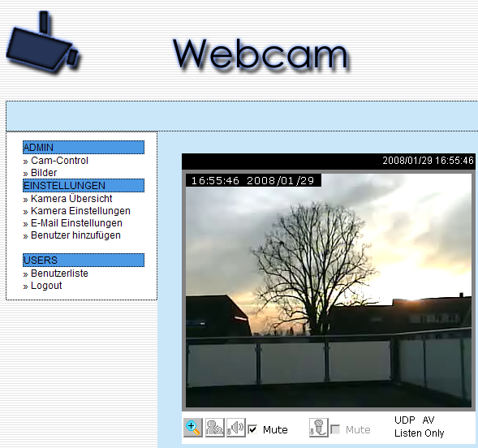Image resolution: width=478 pixels, height=448 pixels.
Task: Toggle the microphone Mute checkbox
Action: 335,429
